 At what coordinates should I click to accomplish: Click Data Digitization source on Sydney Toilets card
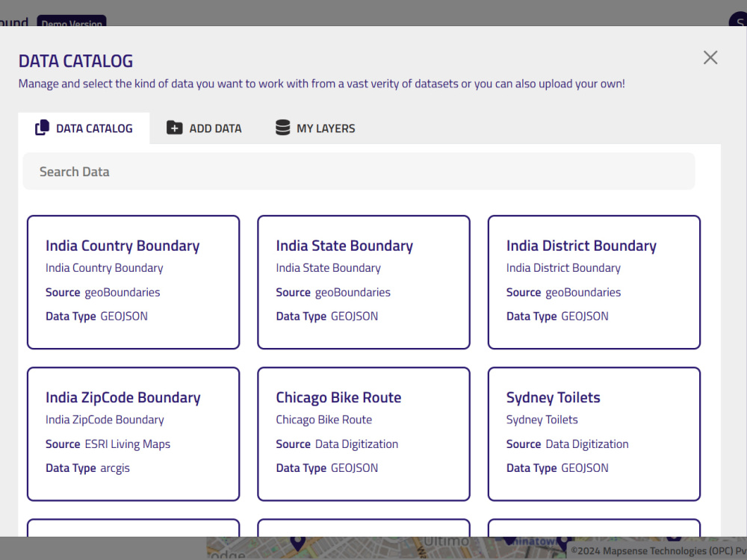click(587, 444)
